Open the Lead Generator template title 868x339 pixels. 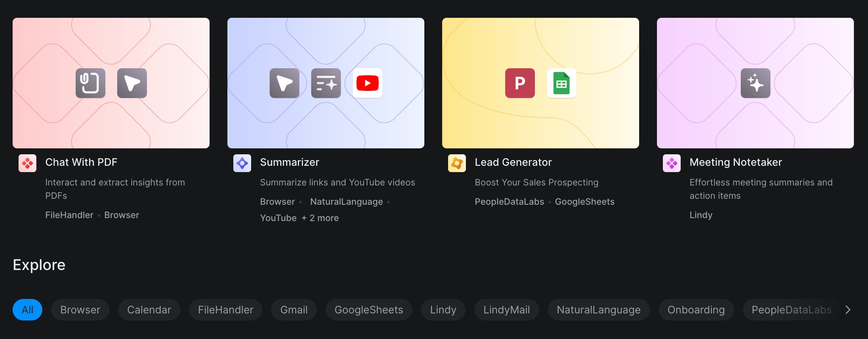click(x=513, y=162)
